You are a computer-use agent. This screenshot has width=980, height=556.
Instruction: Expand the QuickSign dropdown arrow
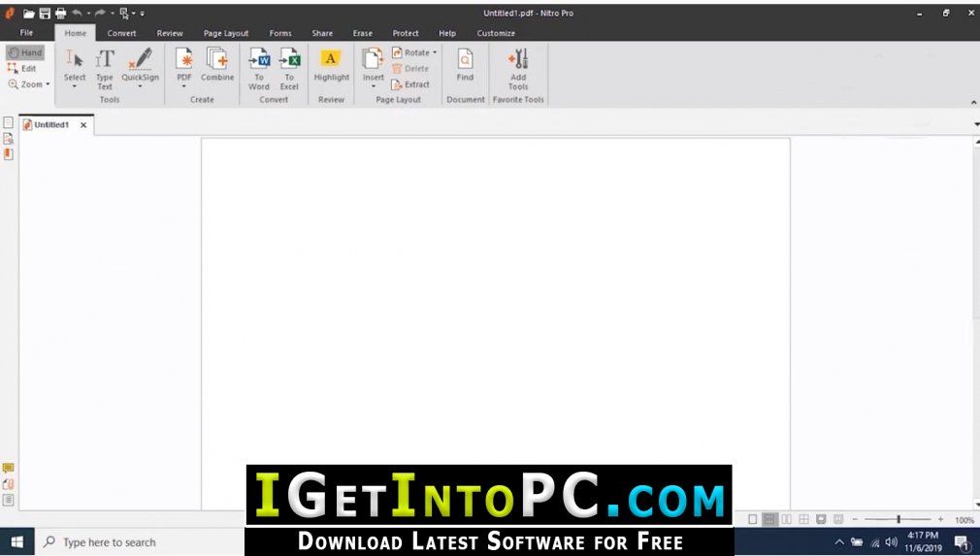coord(140,86)
